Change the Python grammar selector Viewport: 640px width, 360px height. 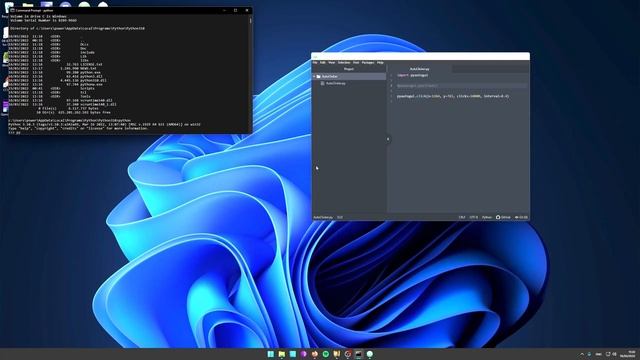tap(487, 217)
